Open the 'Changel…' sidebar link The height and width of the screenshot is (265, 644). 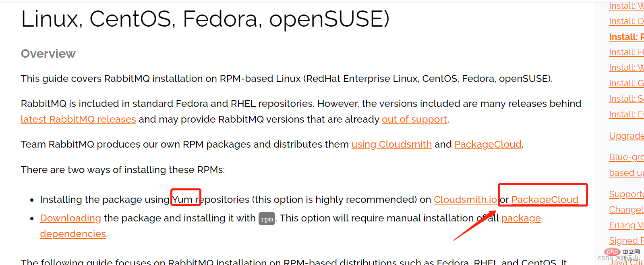pyautogui.click(x=626, y=210)
